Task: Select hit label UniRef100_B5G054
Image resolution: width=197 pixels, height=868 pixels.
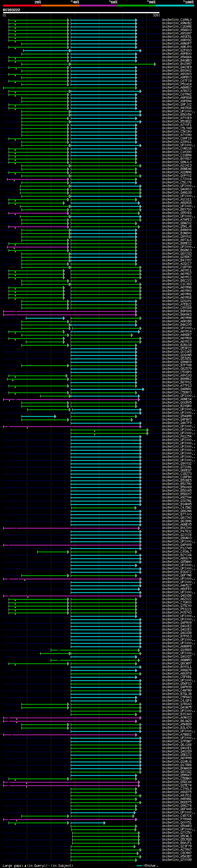Action: tap(177, 115)
